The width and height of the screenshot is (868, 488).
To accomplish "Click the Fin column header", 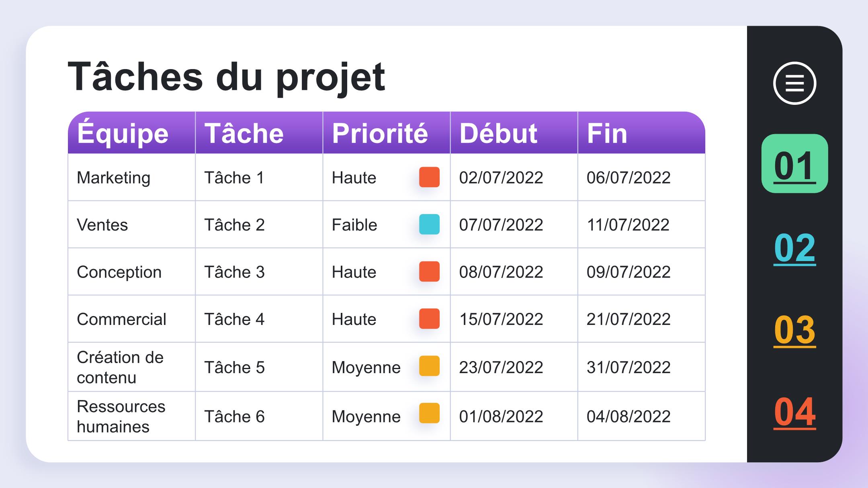I will tap(642, 133).
